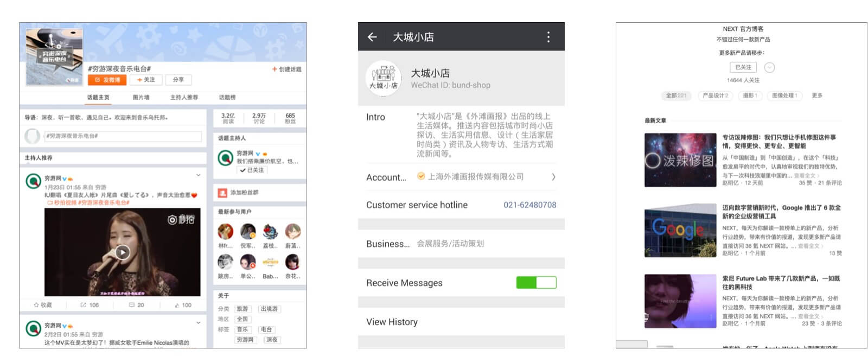Toggle the Receive Messages switch off
Viewport: 868px width, 356px height.
[536, 282]
